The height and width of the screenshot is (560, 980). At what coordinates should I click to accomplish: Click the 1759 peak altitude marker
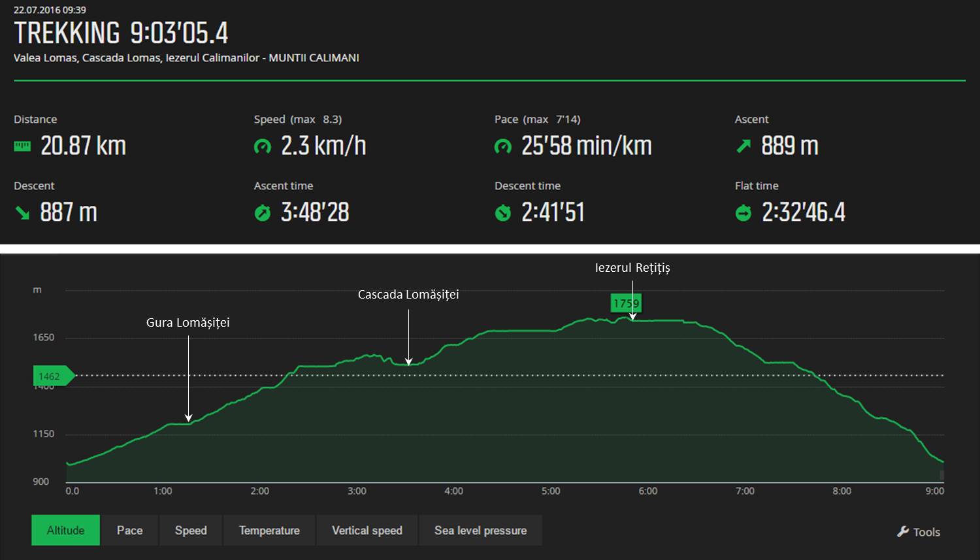pos(626,303)
